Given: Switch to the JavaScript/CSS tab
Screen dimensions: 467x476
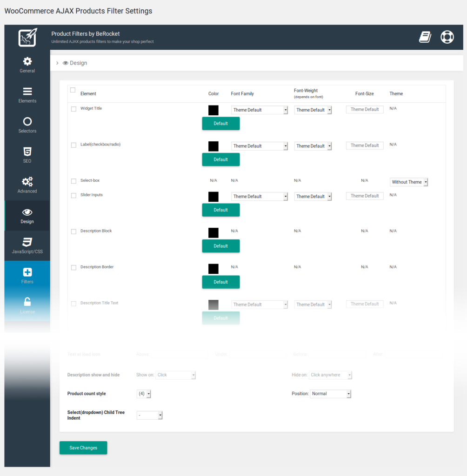Looking at the screenshot, I should 27,245.
